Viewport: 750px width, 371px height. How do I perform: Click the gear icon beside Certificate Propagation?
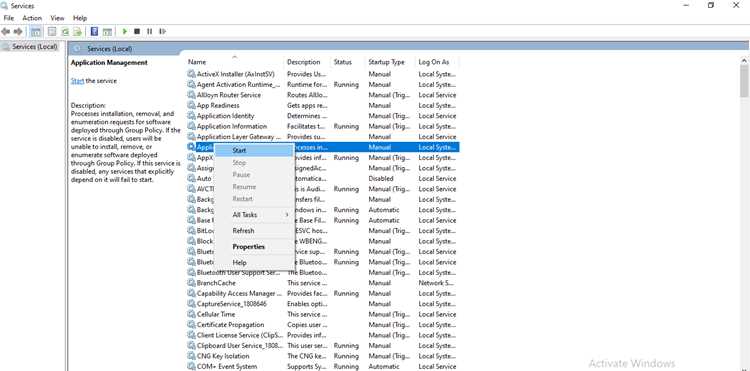tap(192, 325)
